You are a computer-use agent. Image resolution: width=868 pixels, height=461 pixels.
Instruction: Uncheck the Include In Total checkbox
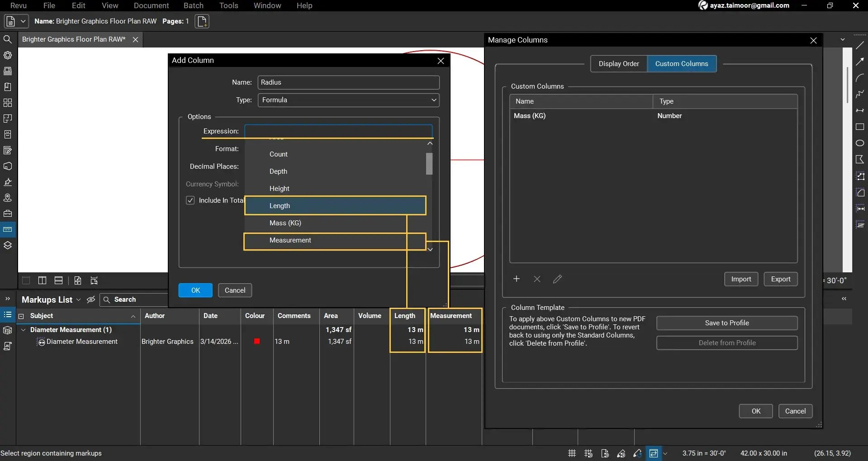coord(190,200)
